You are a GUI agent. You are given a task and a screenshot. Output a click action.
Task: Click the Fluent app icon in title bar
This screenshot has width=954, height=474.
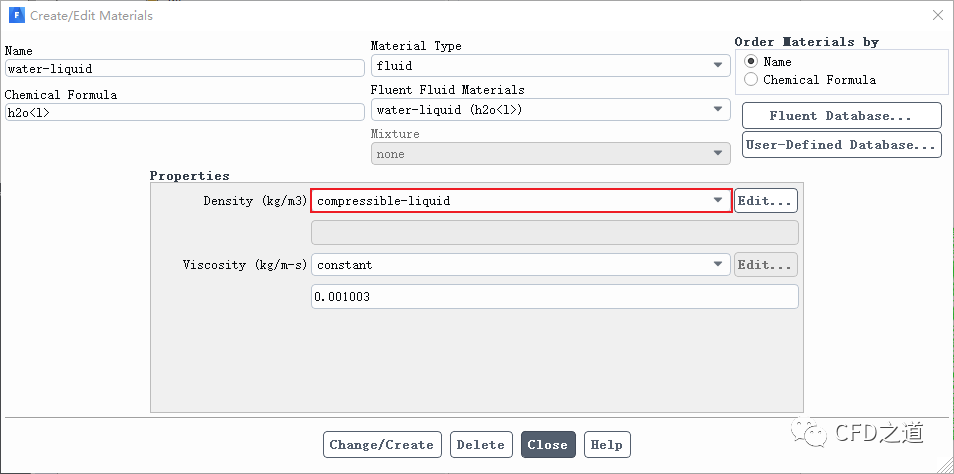17,16
